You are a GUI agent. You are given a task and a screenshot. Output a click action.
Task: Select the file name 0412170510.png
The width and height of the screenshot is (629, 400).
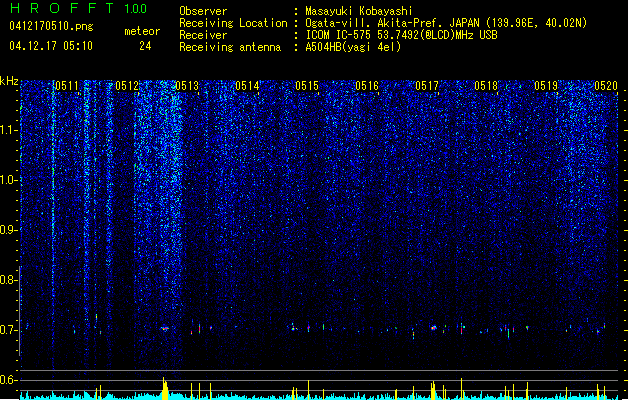[51, 26]
